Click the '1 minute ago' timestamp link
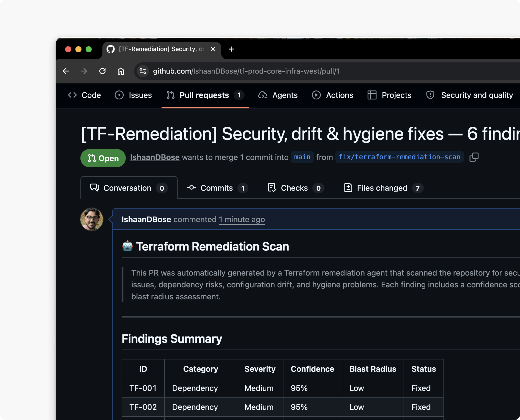Image resolution: width=520 pixels, height=420 pixels. click(242, 219)
